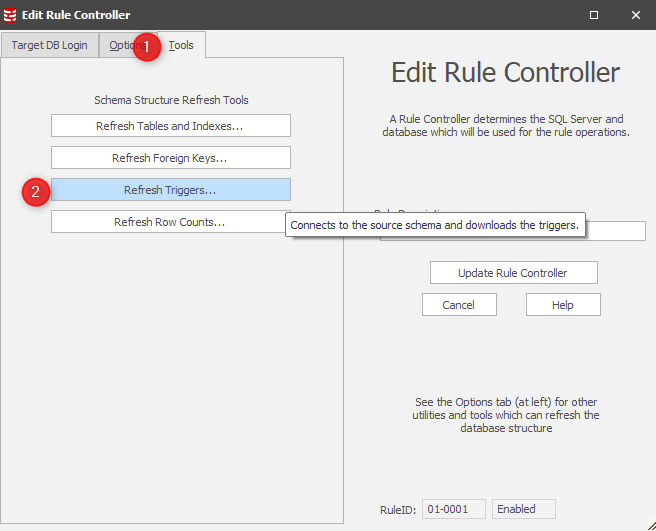Click the red step 1 marker badge
Screen dimensions: 656x531
tap(147, 46)
